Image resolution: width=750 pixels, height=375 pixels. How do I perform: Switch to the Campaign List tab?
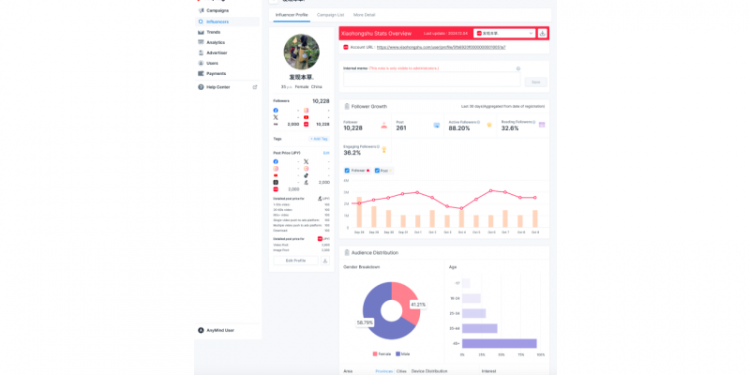click(x=331, y=15)
